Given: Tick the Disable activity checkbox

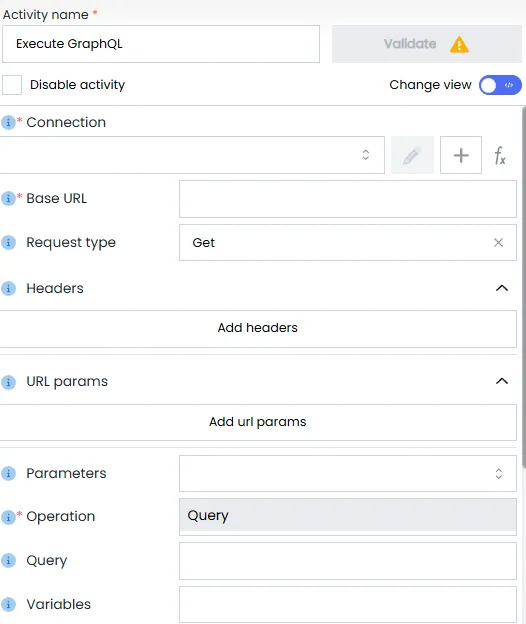Looking at the screenshot, I should coord(12,85).
